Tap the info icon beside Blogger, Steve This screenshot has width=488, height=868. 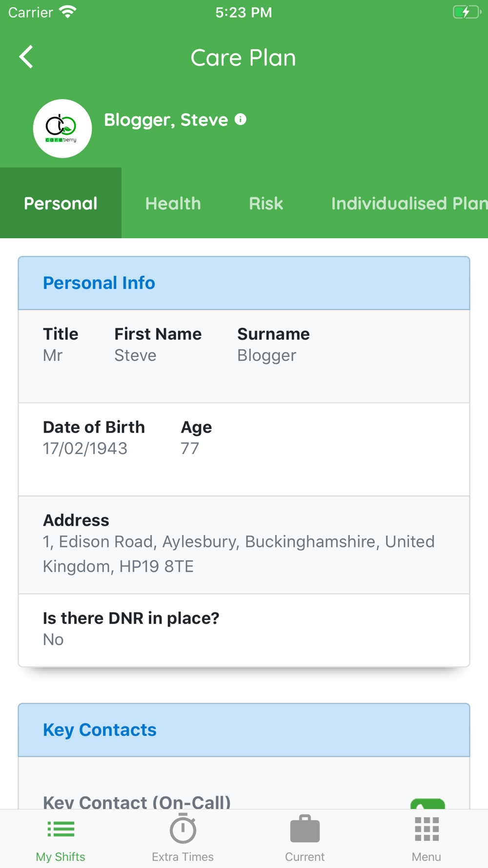pos(241,119)
